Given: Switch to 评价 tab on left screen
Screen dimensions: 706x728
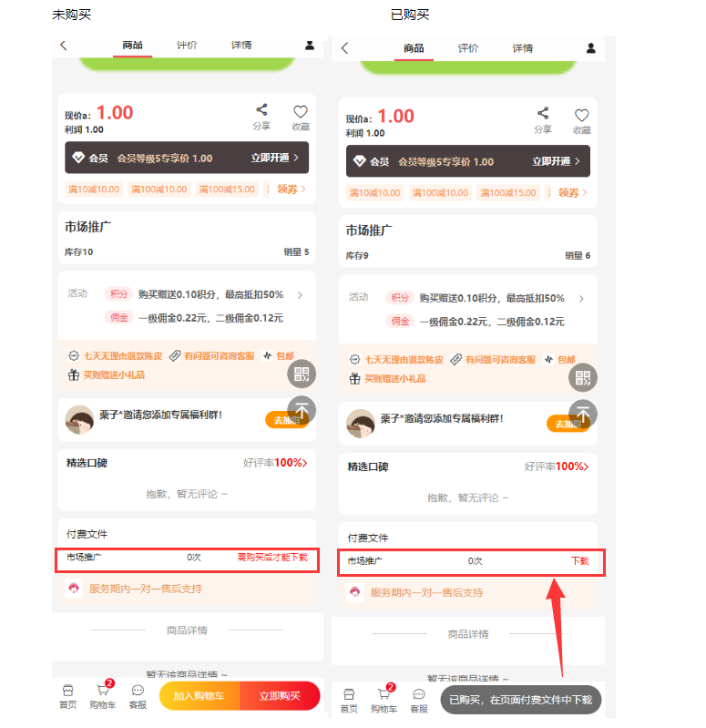Looking at the screenshot, I should pos(187,45).
